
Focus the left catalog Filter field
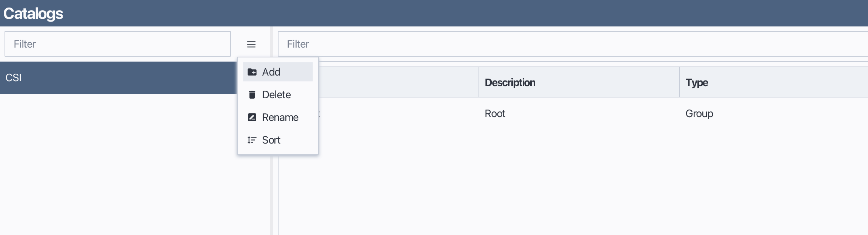[118, 44]
